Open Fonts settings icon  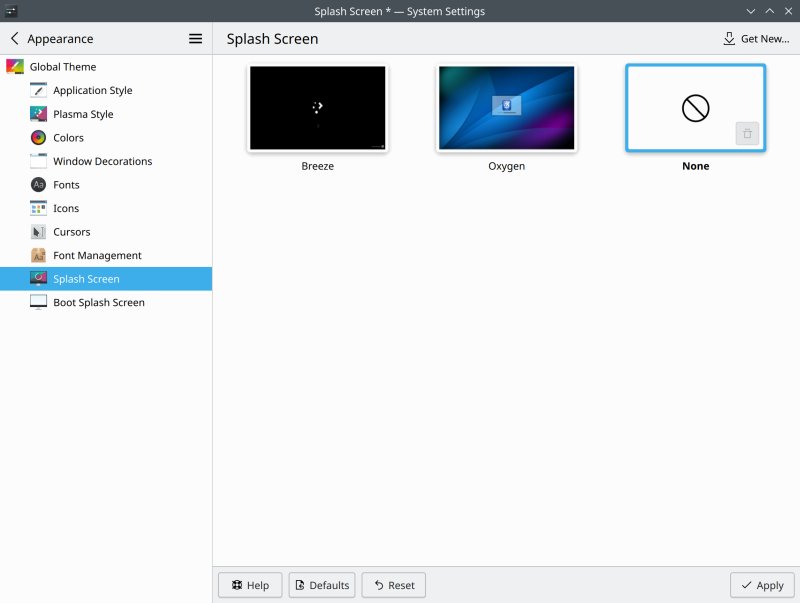(x=38, y=185)
